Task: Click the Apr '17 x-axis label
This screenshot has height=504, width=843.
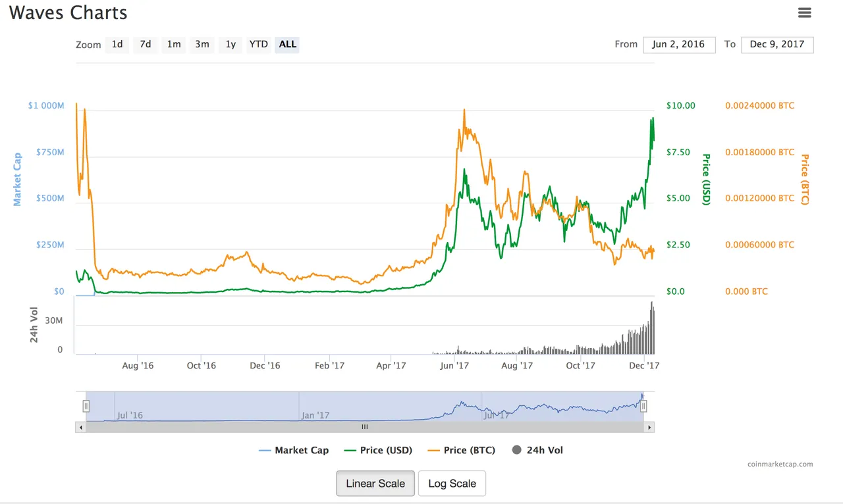Action: (x=391, y=365)
